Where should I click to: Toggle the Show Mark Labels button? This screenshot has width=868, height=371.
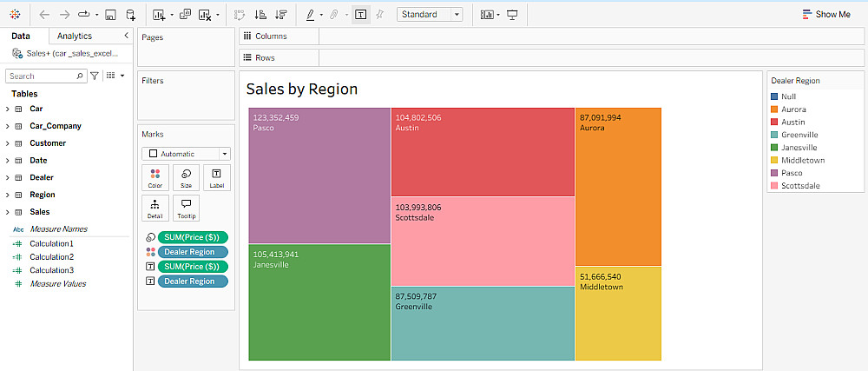pyautogui.click(x=360, y=15)
